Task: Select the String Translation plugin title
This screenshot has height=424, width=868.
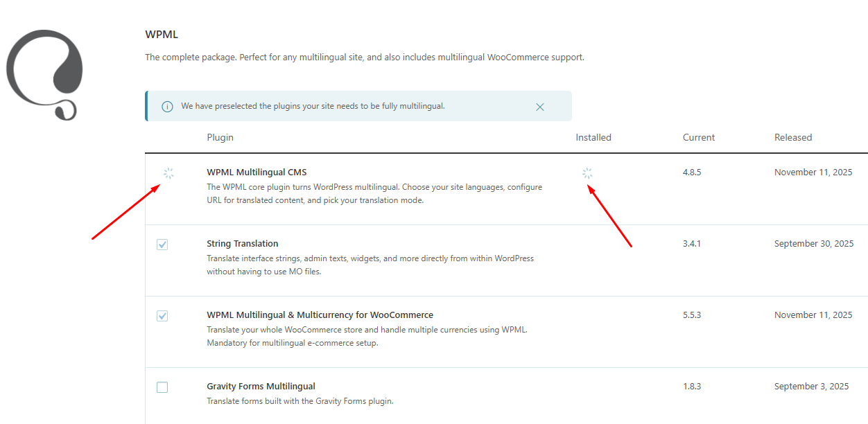Action: (x=243, y=243)
